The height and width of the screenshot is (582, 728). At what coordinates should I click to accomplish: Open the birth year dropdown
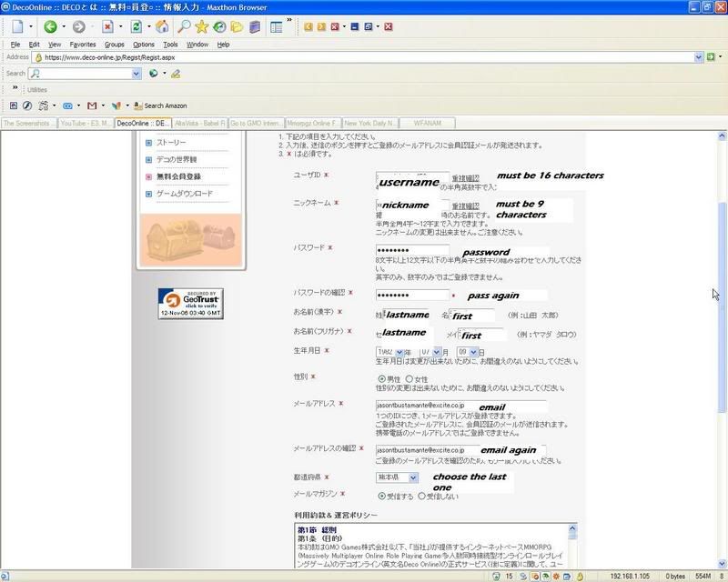click(x=397, y=351)
